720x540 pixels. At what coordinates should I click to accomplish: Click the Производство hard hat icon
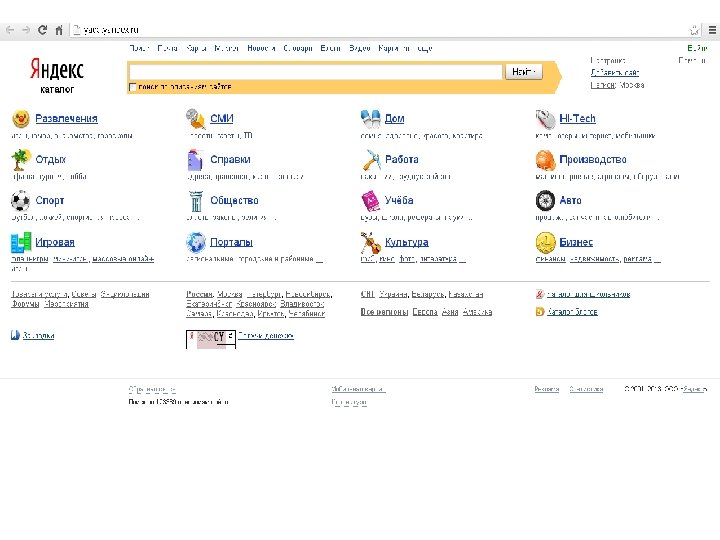545,160
